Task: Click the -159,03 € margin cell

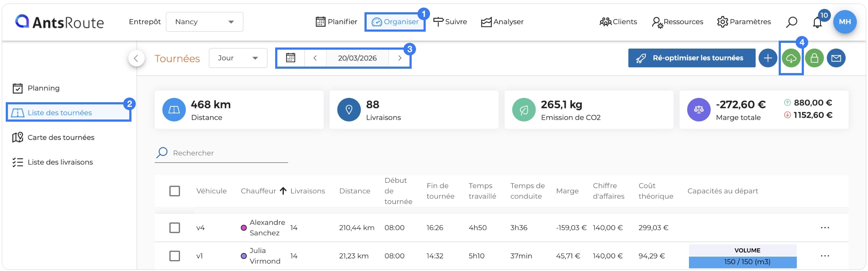Action: tap(571, 228)
